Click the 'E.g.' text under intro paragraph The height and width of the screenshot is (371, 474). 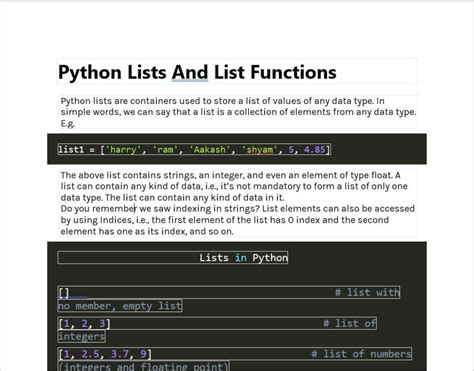(67, 124)
